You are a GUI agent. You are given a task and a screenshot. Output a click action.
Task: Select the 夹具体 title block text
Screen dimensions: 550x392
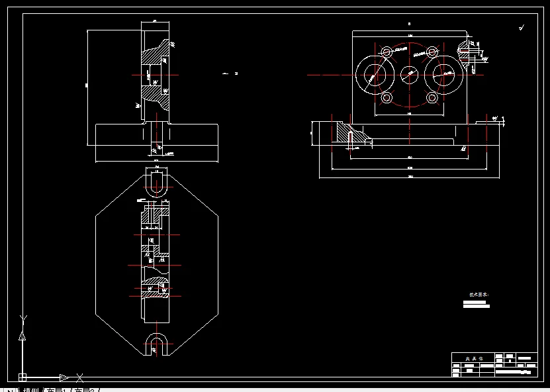[x=475, y=359]
